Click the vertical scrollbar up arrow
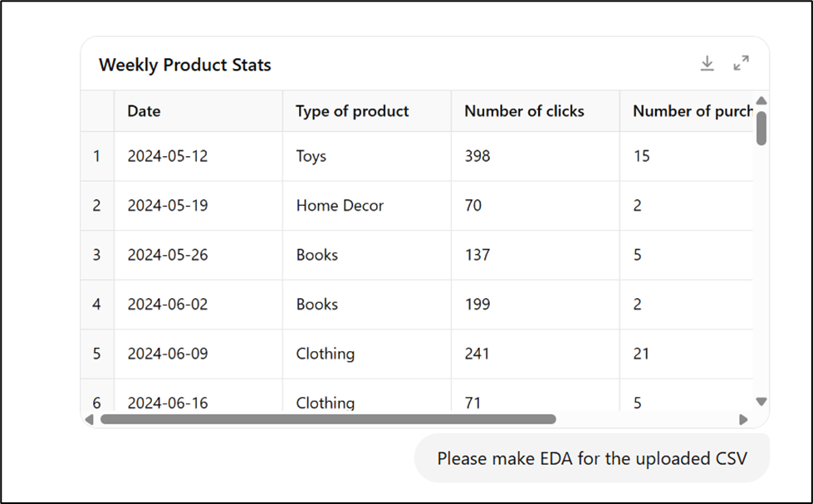 [762, 100]
